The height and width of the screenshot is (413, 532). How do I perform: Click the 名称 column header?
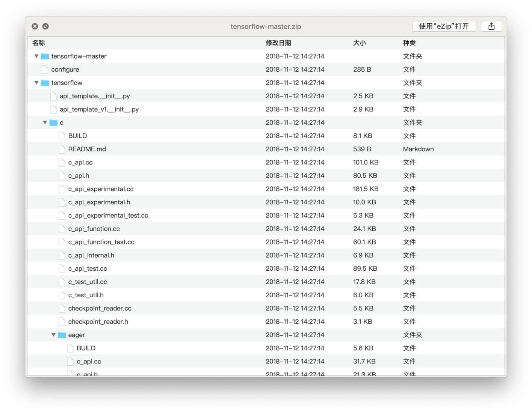(38, 43)
